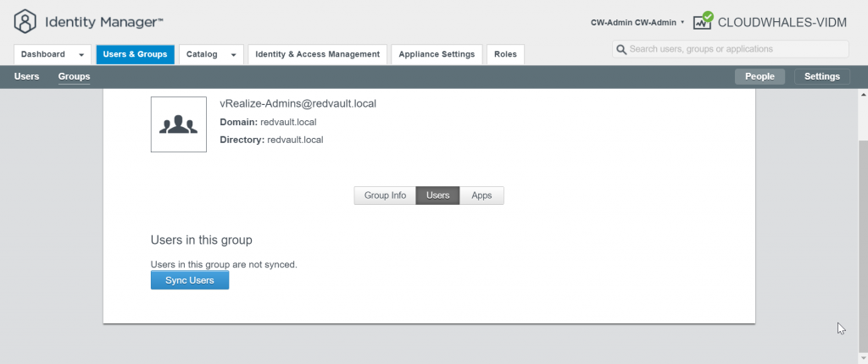Image resolution: width=868 pixels, height=364 pixels.
Task: Switch to the Roles tab
Action: click(505, 54)
